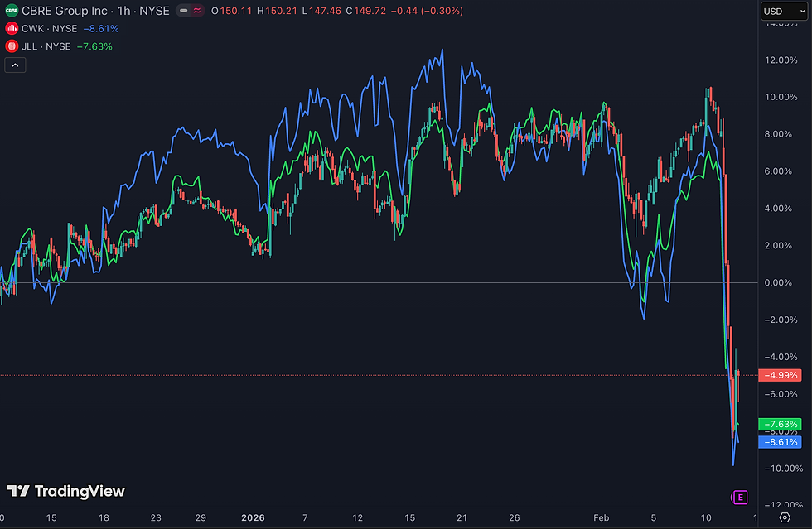Click the blue -8.61% CWK axis label

pos(780,443)
